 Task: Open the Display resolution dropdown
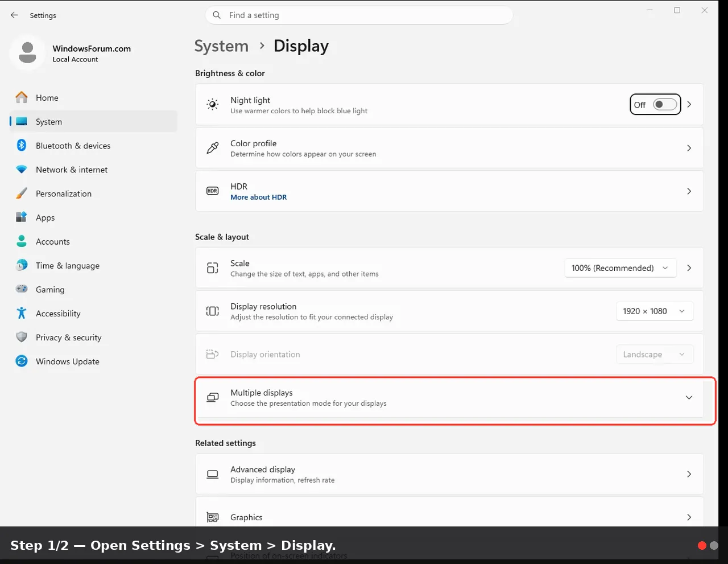(655, 311)
